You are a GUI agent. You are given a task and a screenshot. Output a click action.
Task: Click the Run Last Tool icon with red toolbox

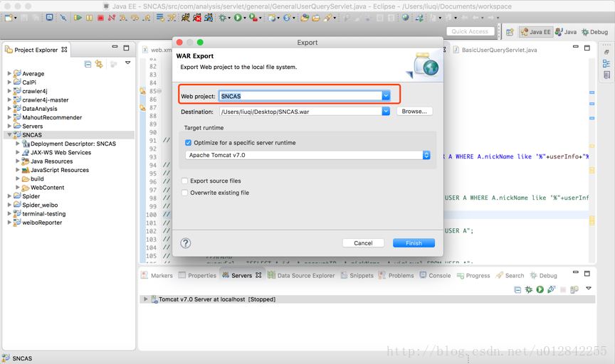click(x=253, y=18)
